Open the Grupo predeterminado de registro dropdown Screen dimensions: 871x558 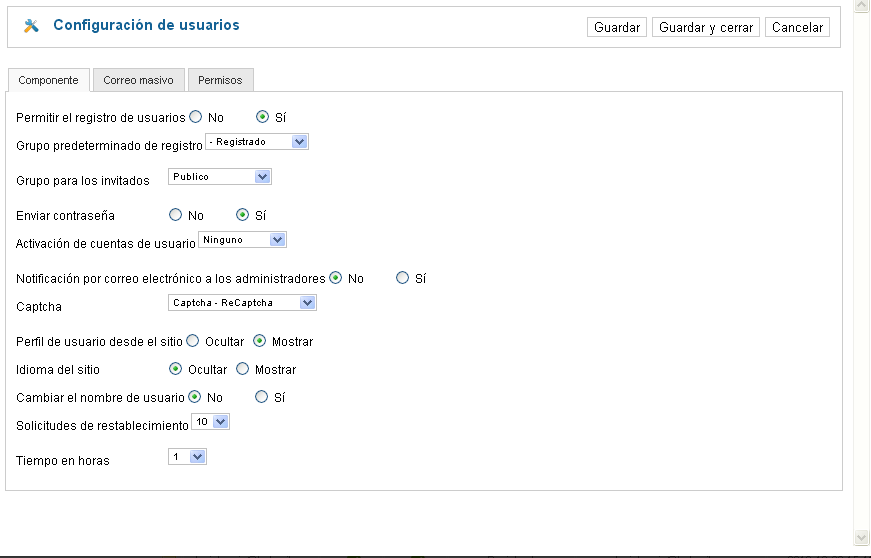tap(257, 142)
